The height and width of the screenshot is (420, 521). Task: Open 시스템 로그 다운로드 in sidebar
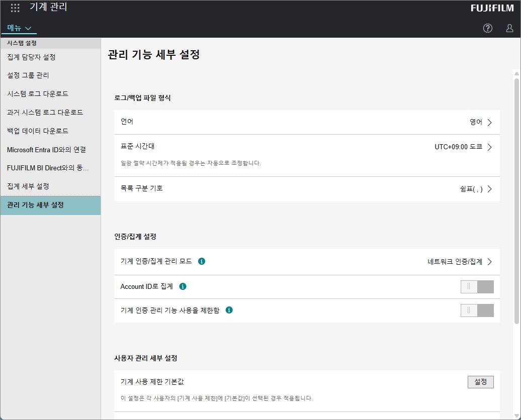pos(50,94)
